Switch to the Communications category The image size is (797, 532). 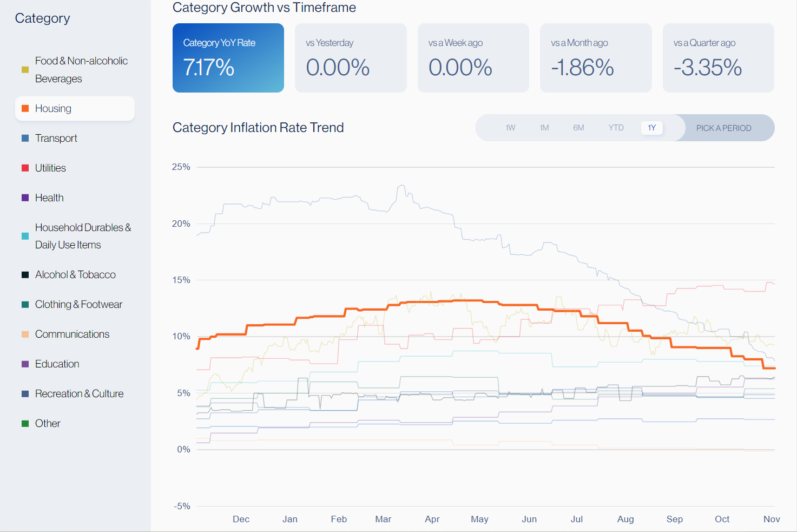coord(72,334)
